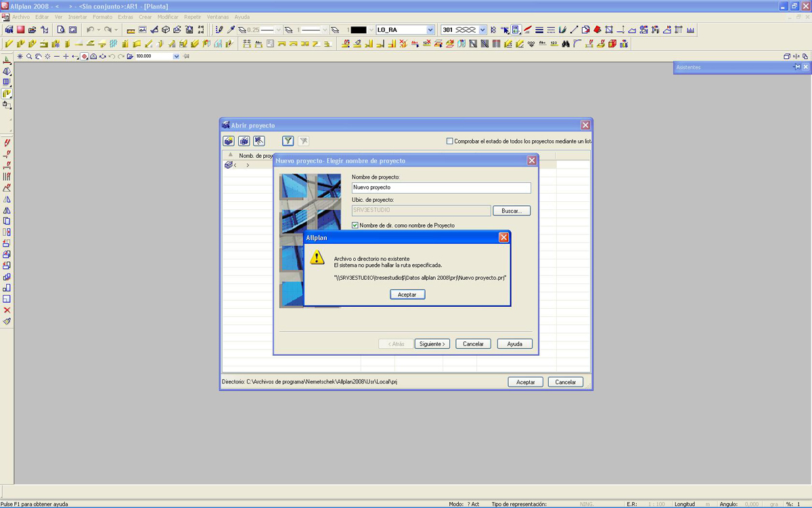
Task: Click the undo arrow icon
Action: tap(90, 30)
